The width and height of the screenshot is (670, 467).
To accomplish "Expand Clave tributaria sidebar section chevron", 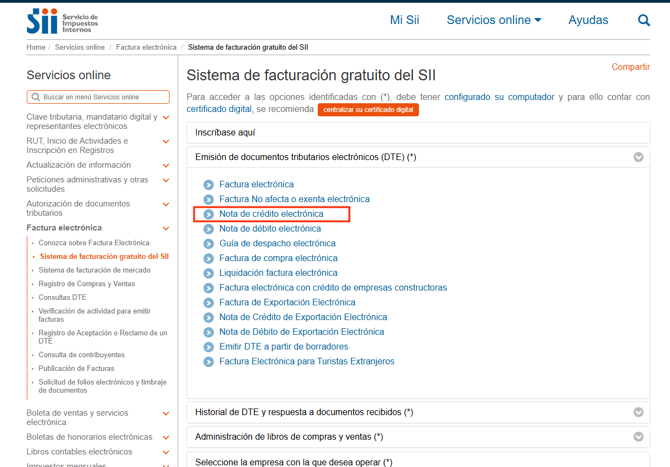I will [166, 117].
